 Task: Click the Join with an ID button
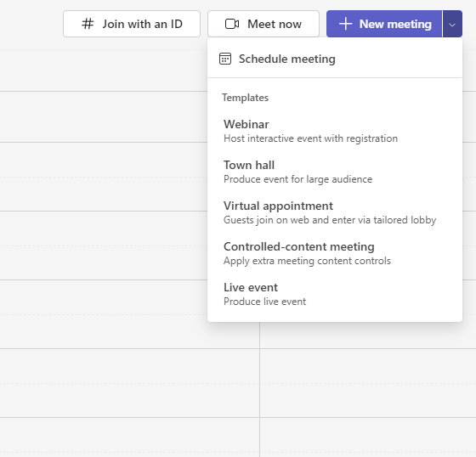[x=132, y=24]
